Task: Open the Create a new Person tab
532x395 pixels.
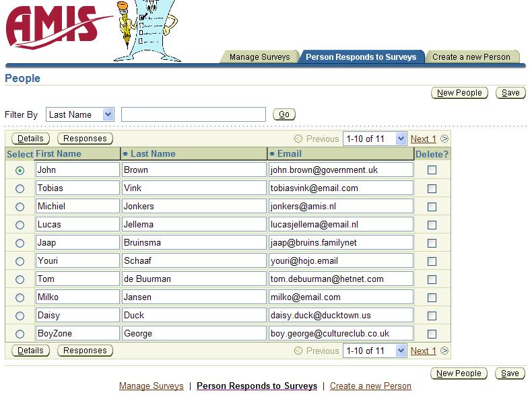Action: point(471,57)
